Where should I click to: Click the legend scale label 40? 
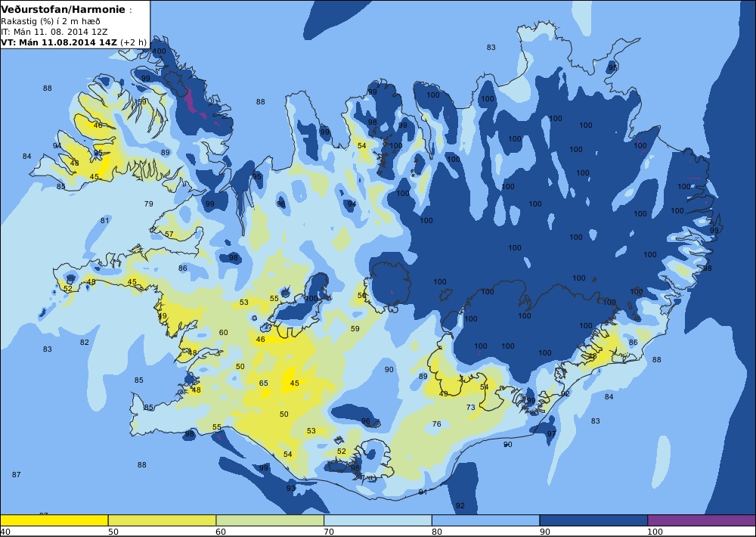(x=5, y=532)
